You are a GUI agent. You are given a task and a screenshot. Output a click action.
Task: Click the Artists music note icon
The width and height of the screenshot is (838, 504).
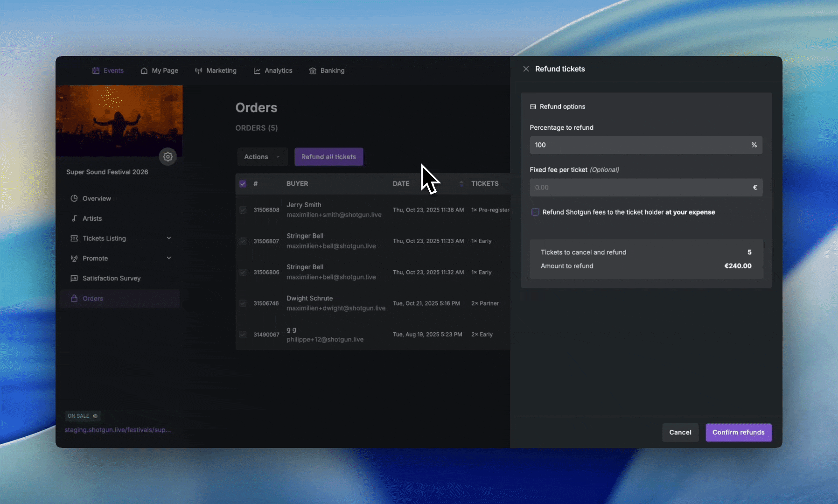[74, 218]
